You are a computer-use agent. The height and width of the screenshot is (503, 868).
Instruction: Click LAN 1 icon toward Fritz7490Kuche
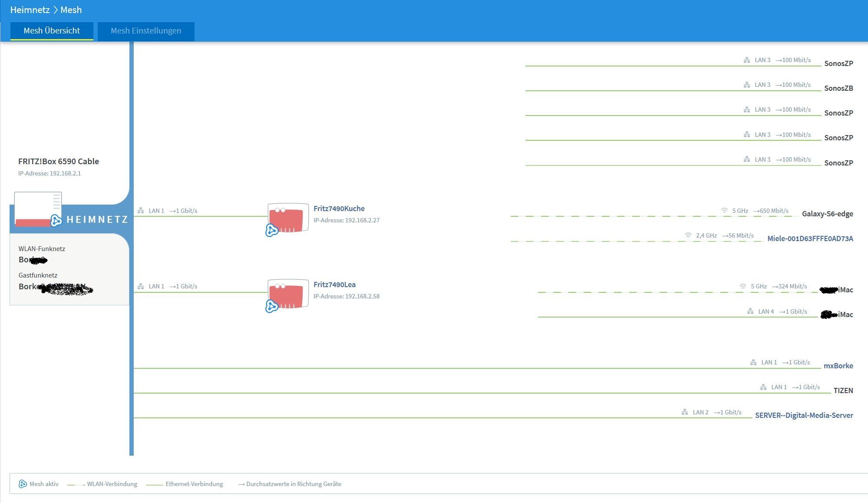coord(141,211)
